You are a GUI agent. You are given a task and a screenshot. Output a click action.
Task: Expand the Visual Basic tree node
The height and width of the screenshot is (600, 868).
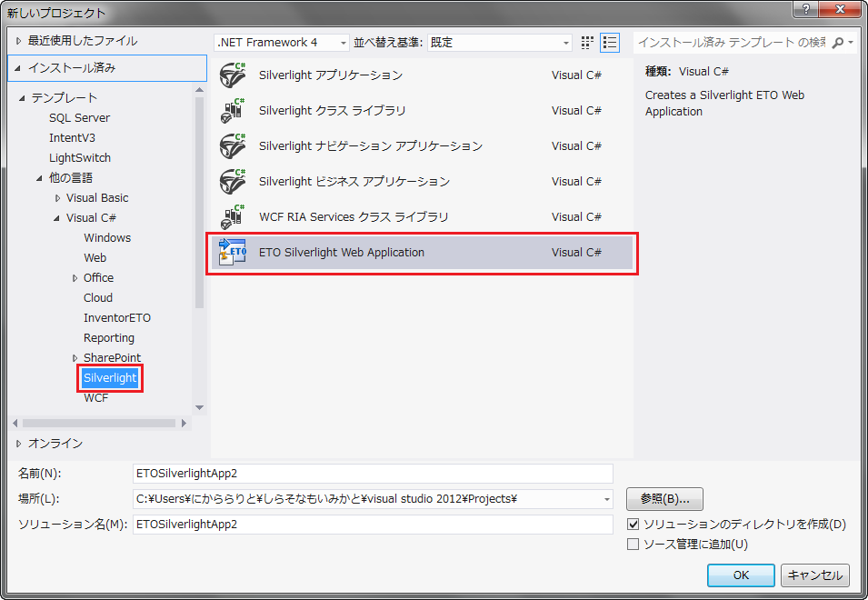57,198
